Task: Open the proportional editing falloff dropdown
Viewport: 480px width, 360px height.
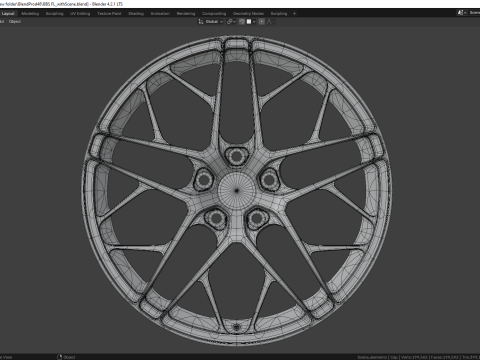Action: 271,22
